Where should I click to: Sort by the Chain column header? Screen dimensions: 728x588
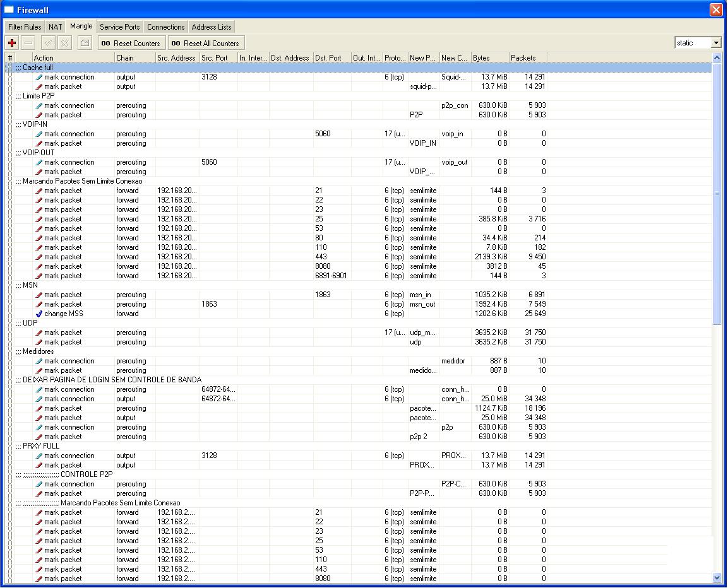coord(134,57)
